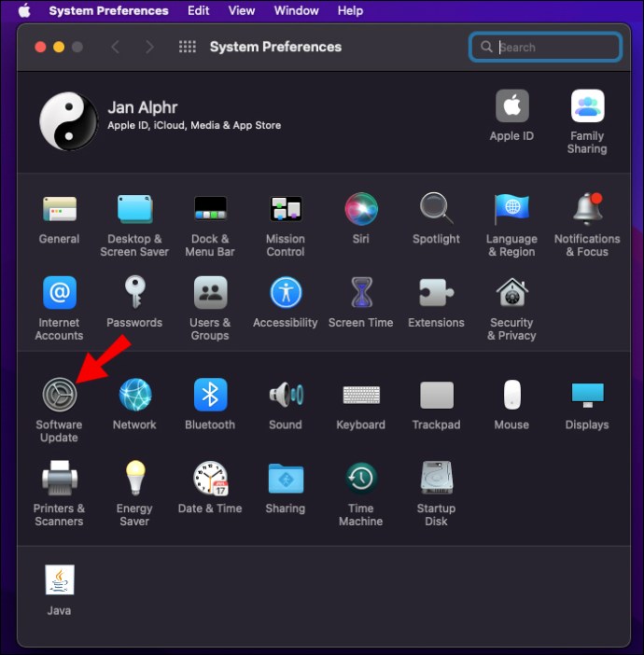The height and width of the screenshot is (655, 644).
Task: Click the Jan Alphr profile picture
Action: (x=68, y=121)
